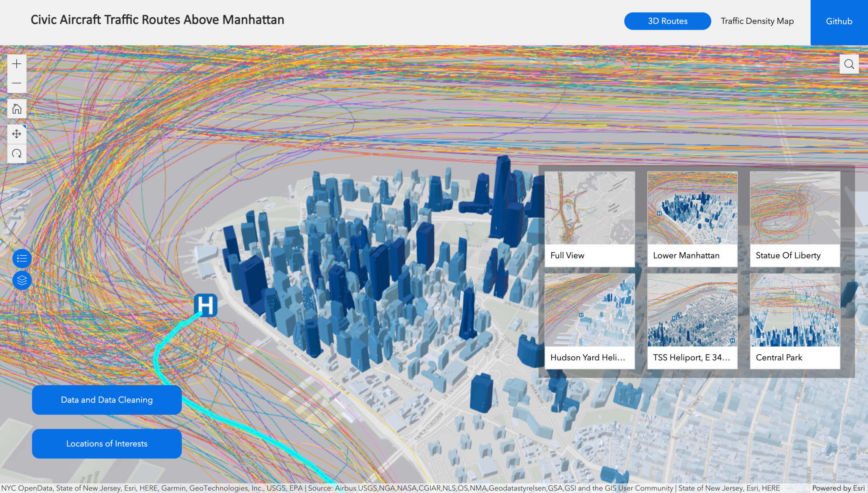Select the 3D Routes menu item
868x493 pixels.
(667, 21)
